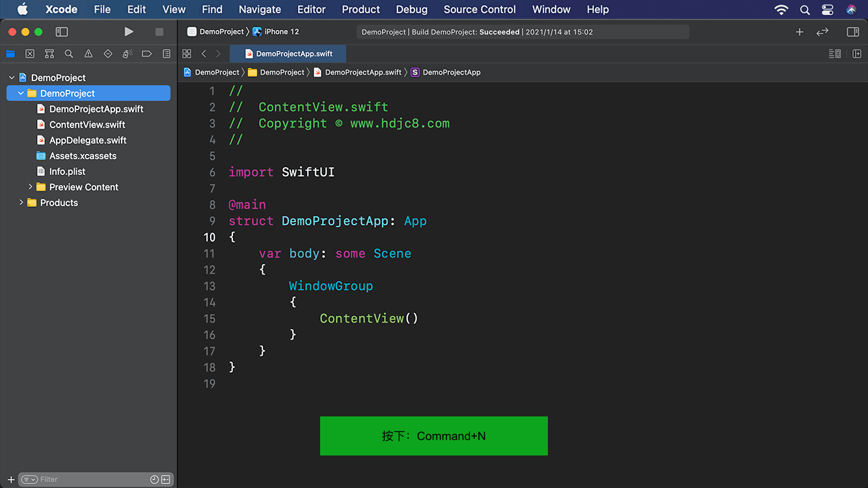Show the Project navigator folder icon

[10, 54]
